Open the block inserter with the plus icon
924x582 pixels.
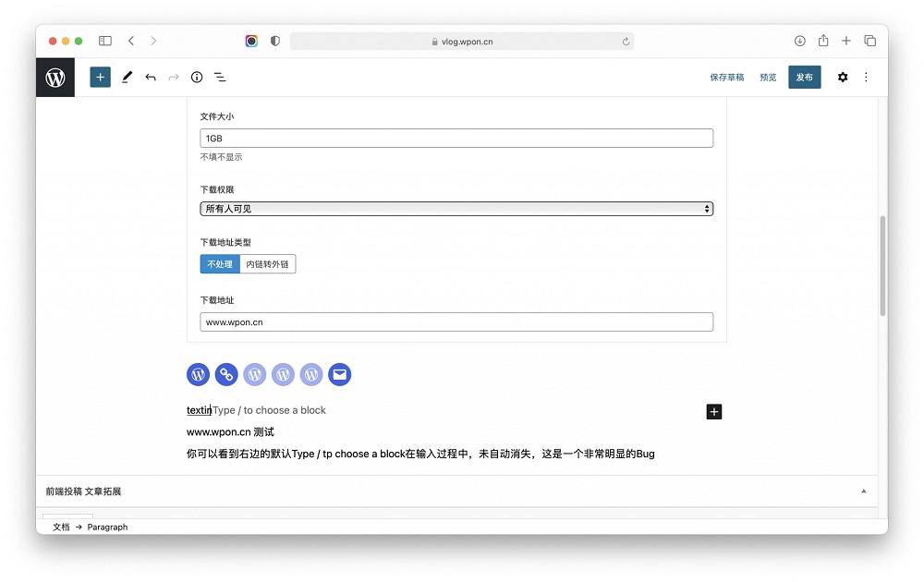[100, 77]
